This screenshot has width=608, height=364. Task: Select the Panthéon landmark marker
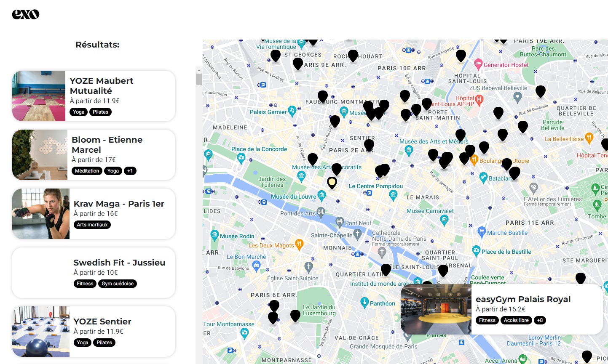point(365,302)
